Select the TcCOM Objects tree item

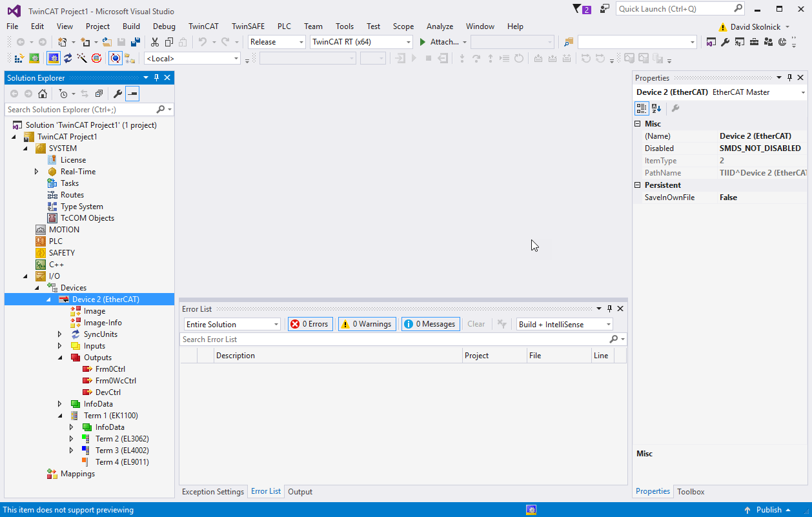pyautogui.click(x=87, y=218)
